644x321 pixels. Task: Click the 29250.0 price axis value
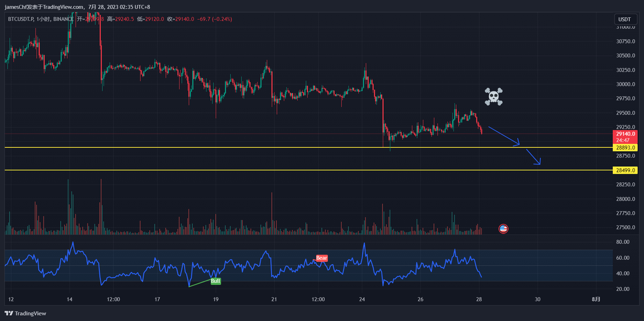[626, 127]
